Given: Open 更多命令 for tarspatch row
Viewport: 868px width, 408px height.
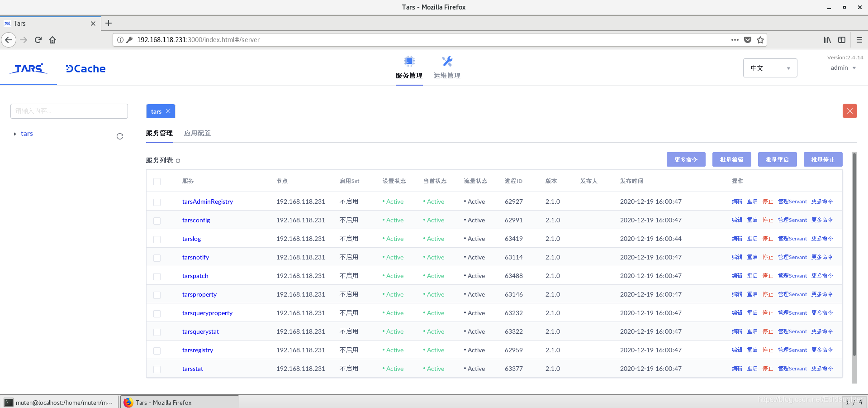Looking at the screenshot, I should click(x=822, y=276).
